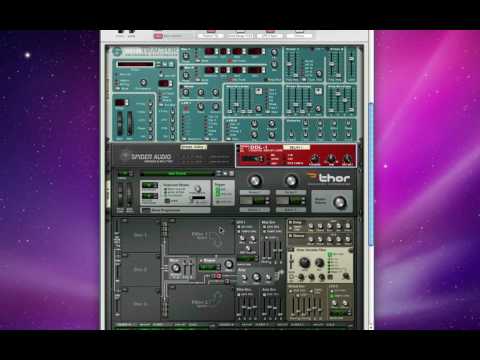
Task: Toggle Thor Delay effect on button
Action: [x=290, y=222]
